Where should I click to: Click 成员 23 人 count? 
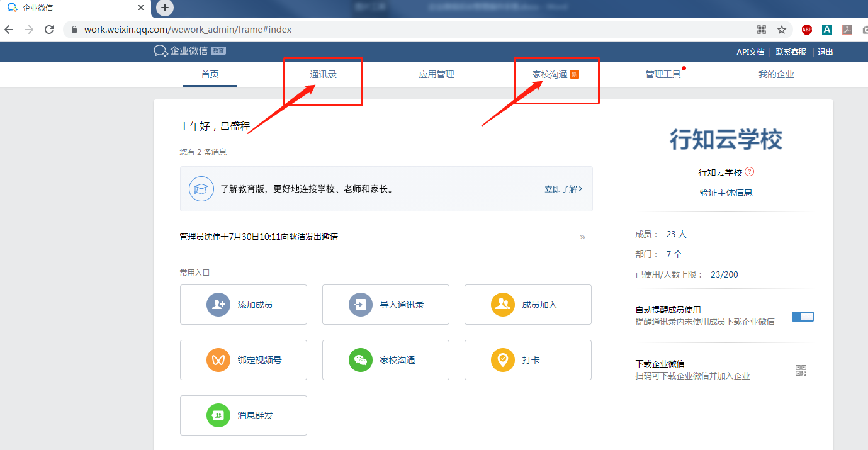point(661,234)
